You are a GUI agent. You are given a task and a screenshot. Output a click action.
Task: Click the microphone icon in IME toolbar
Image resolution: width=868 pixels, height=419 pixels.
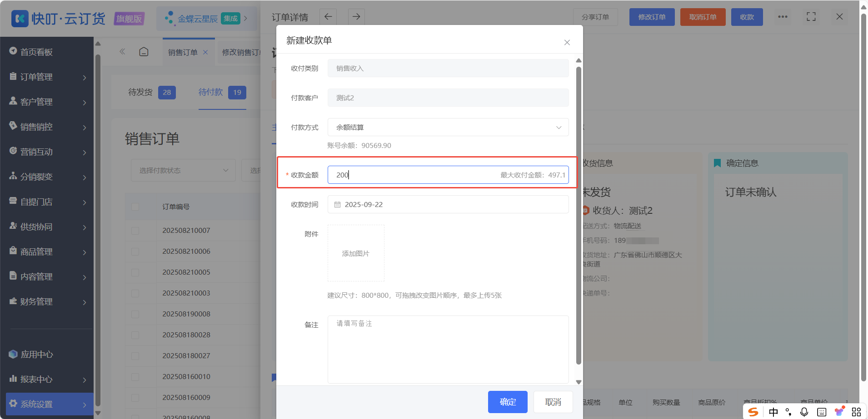pyautogui.click(x=804, y=412)
